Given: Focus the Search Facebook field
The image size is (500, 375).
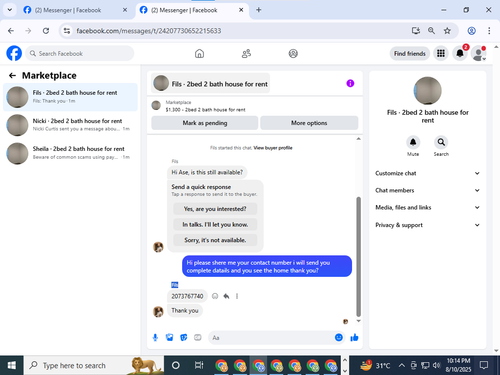Looking at the screenshot, I should click(80, 53).
